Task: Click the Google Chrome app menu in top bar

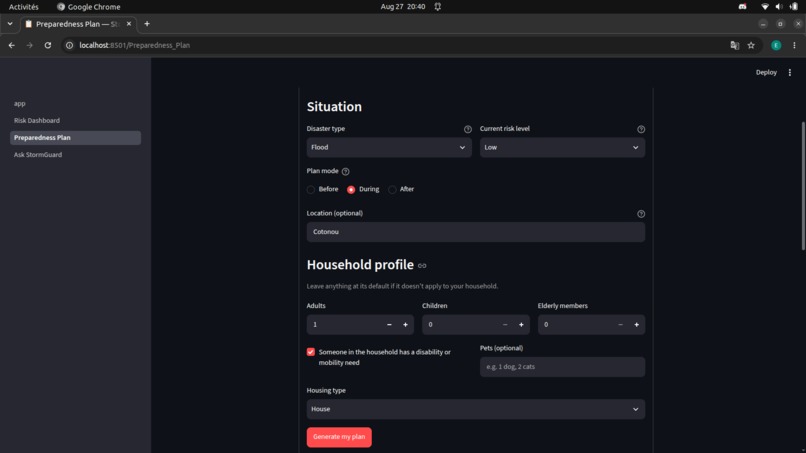Action: [88, 7]
